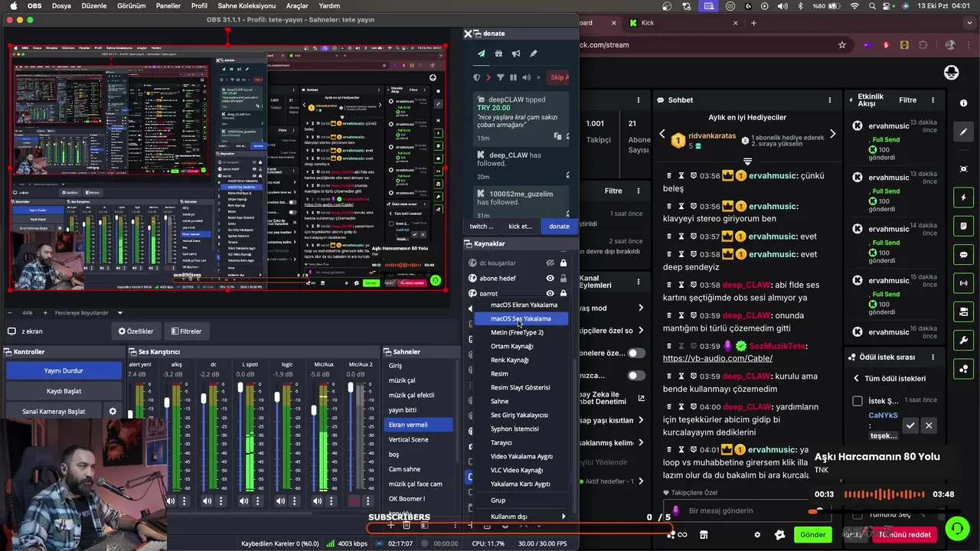Open the broadcast signal item in Kick sidebar
The image size is (980, 551).
(963, 283)
